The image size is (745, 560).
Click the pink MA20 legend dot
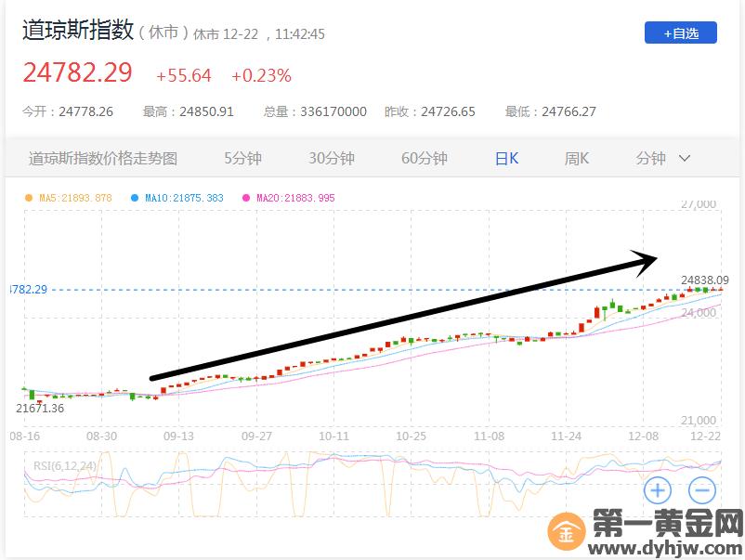246,198
